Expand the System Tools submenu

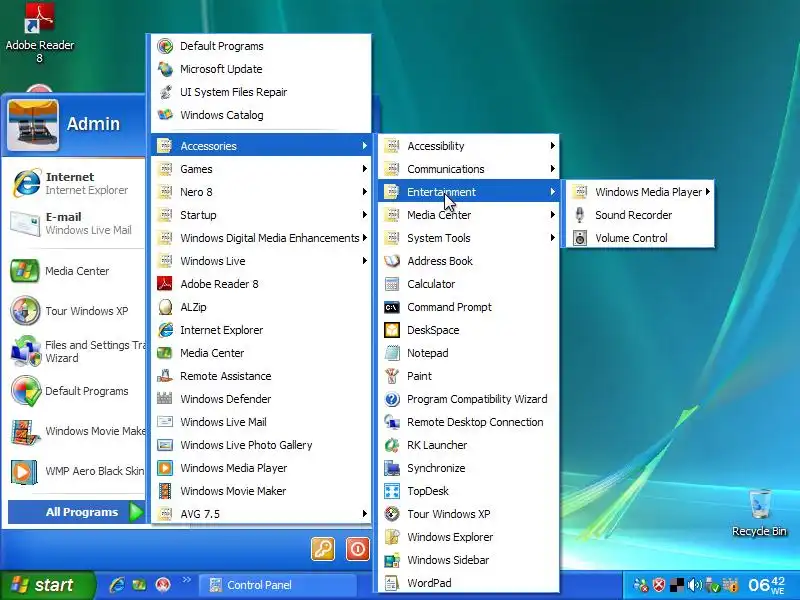click(x=468, y=238)
